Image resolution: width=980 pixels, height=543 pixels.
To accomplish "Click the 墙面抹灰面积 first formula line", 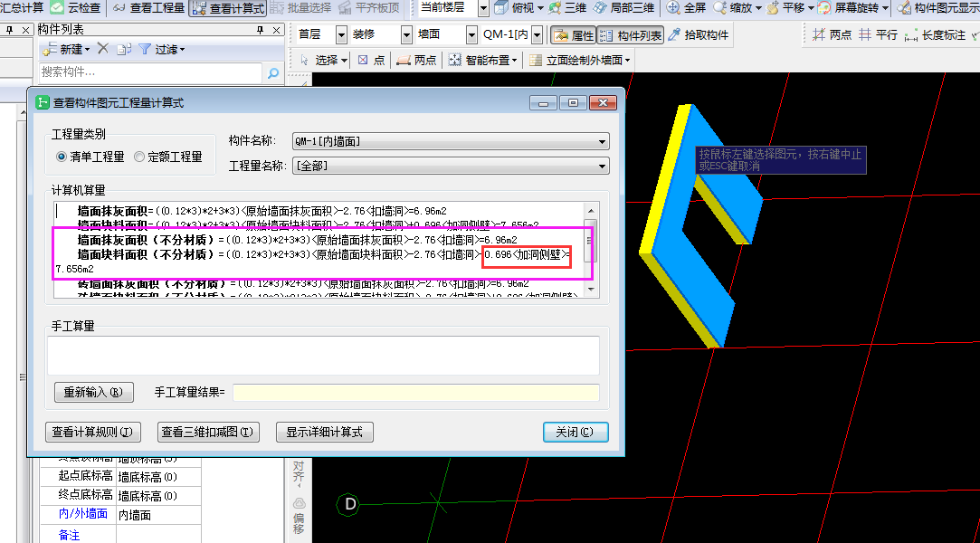I will [x=262, y=211].
